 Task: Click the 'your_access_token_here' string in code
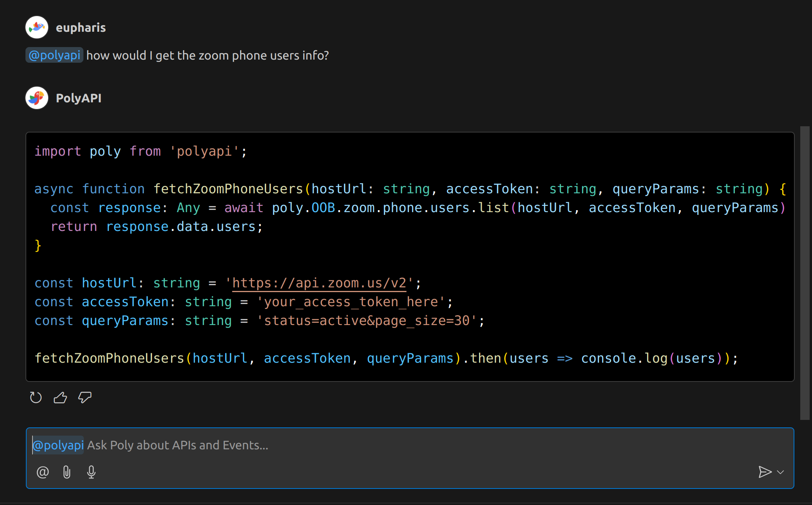(351, 302)
